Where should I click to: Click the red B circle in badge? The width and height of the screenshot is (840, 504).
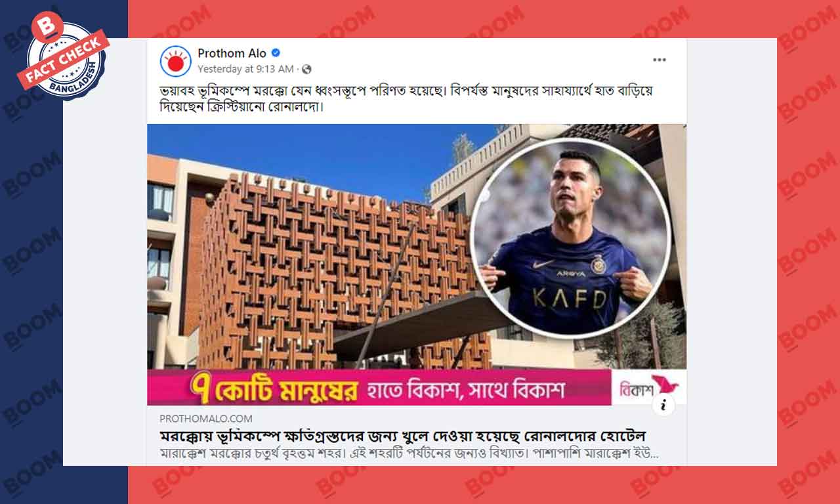pyautogui.click(x=48, y=28)
